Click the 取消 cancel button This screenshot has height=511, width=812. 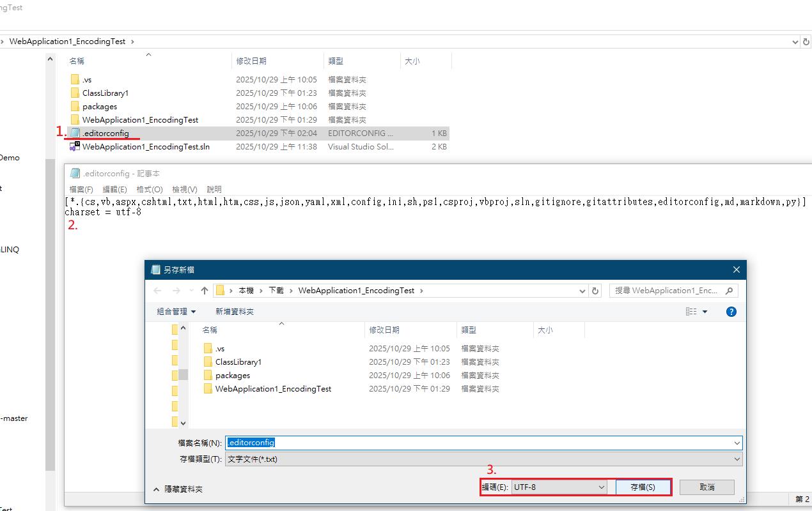click(707, 487)
